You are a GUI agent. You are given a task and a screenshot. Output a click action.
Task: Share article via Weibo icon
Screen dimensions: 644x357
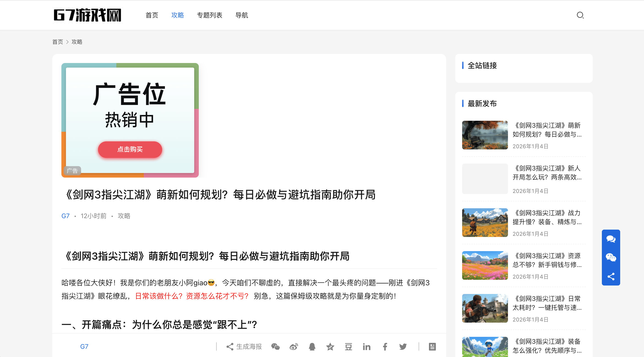click(294, 346)
